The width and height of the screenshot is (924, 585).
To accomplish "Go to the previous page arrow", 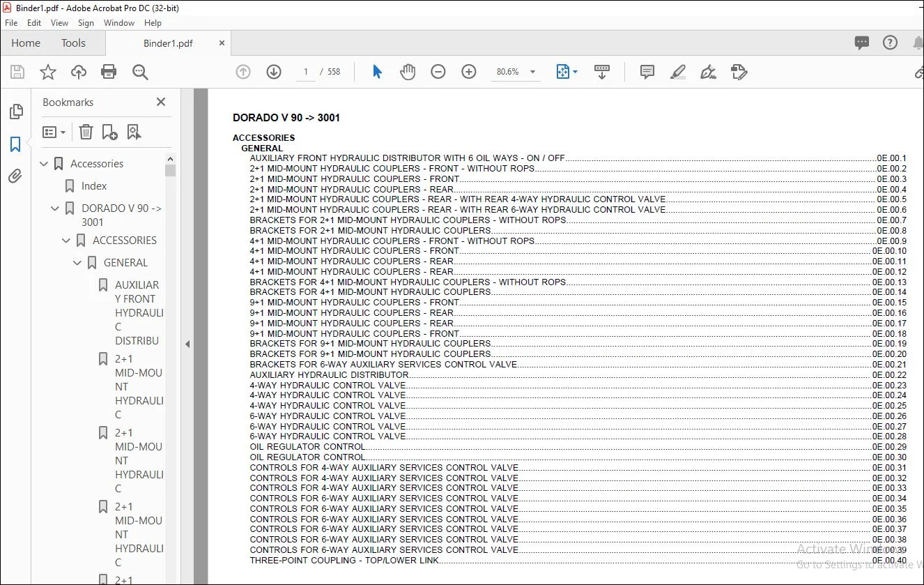I will (243, 72).
